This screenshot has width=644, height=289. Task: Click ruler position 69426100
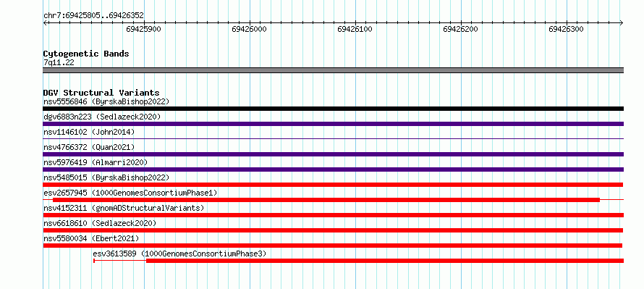355,29
